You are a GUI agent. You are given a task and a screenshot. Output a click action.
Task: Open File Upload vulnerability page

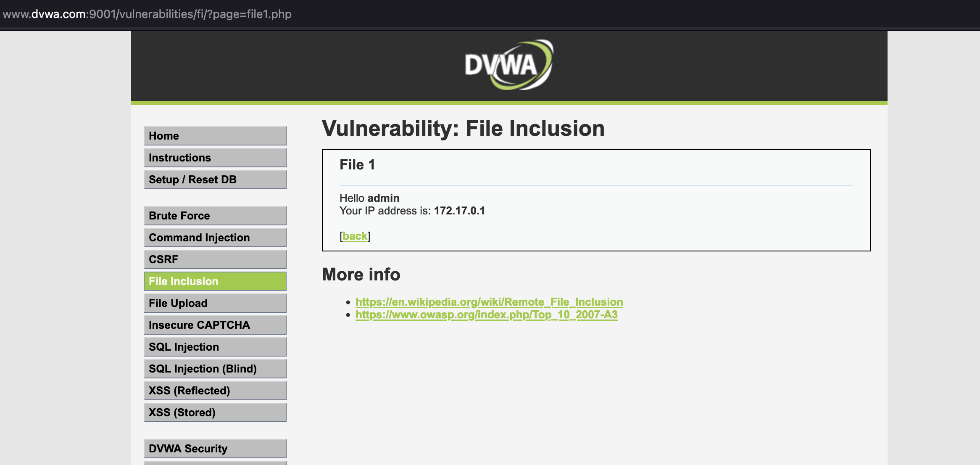pos(215,303)
